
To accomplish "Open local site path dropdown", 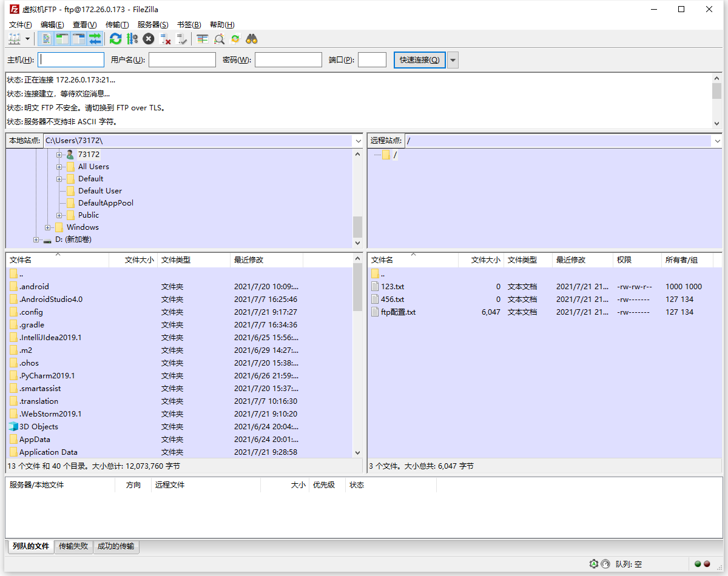I will (358, 141).
